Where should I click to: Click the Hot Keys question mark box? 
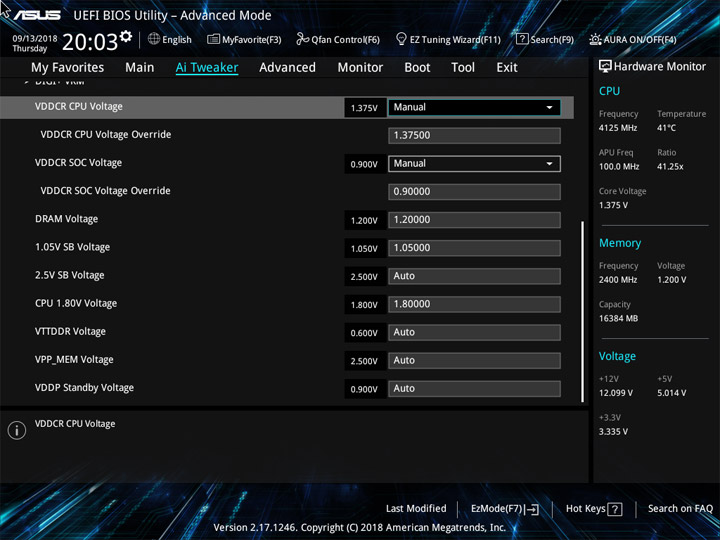click(614, 509)
